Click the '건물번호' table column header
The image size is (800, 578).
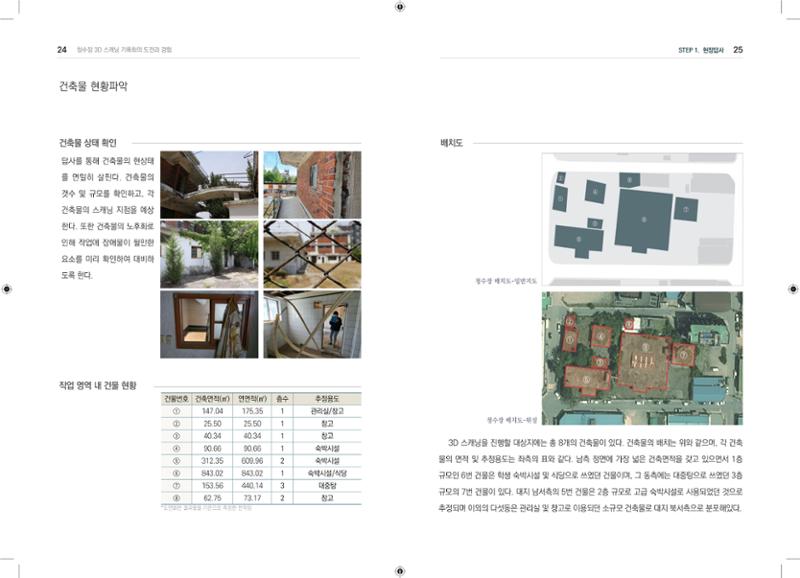177,398
